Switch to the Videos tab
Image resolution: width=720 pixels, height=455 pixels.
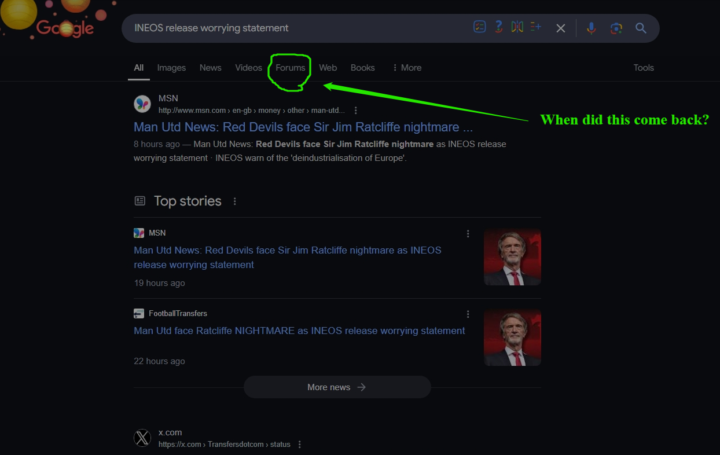pyautogui.click(x=248, y=68)
